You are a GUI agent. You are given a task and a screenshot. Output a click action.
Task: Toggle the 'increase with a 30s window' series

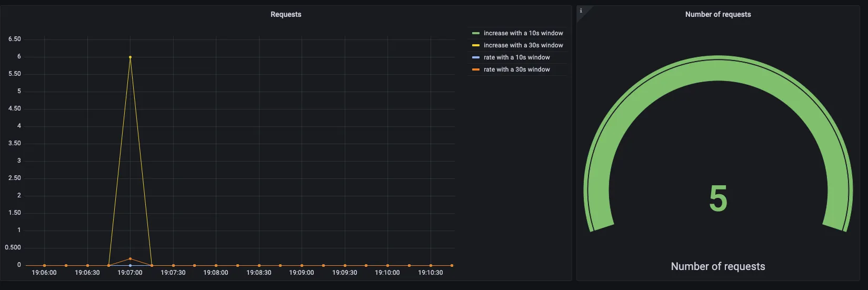click(x=523, y=45)
